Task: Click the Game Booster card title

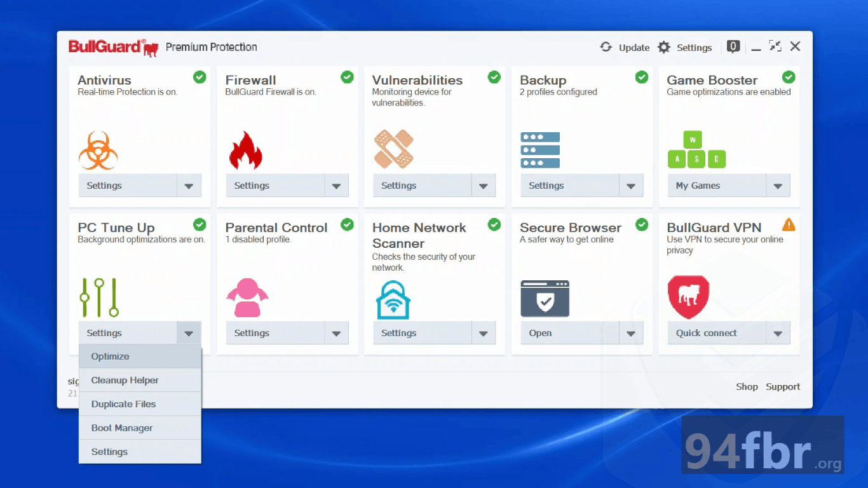Action: click(x=712, y=80)
